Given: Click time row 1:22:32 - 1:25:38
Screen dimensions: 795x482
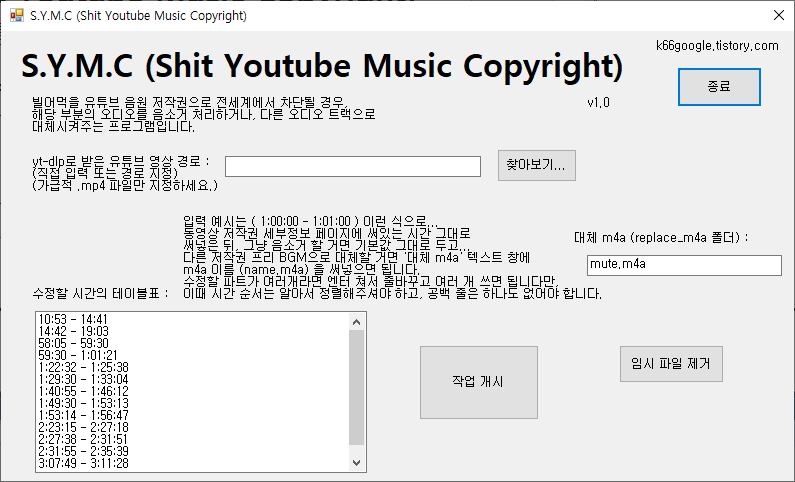Looking at the screenshot, I should click(x=84, y=367).
